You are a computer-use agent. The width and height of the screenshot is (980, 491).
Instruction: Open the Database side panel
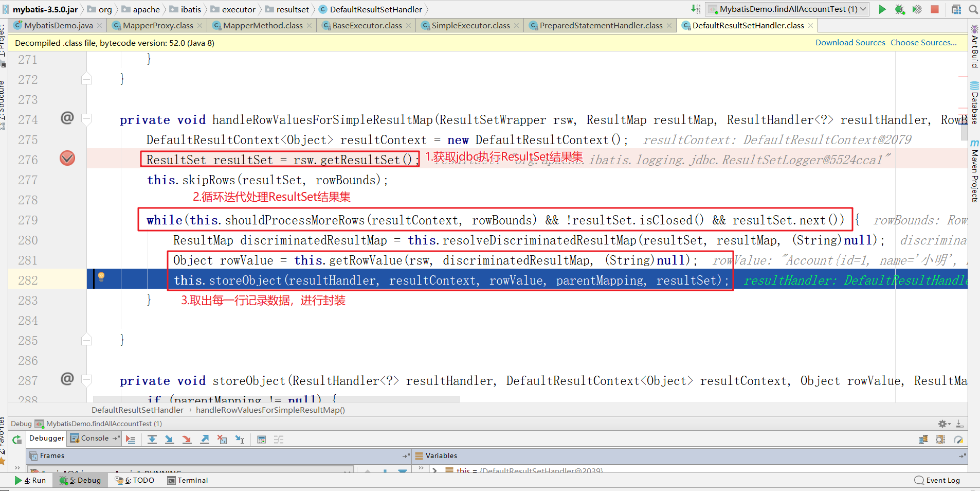tap(974, 103)
